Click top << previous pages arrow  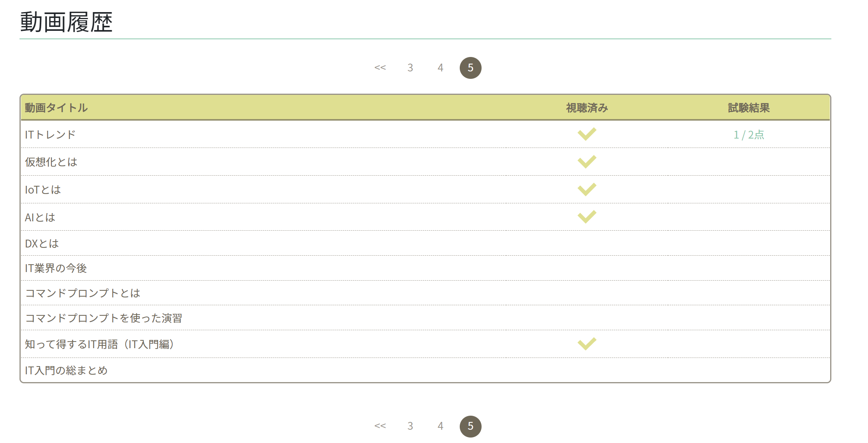click(x=380, y=68)
